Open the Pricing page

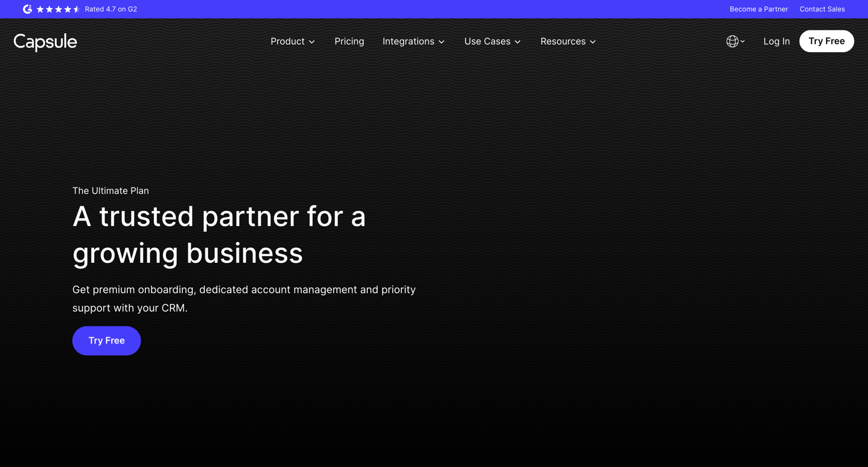pos(349,41)
